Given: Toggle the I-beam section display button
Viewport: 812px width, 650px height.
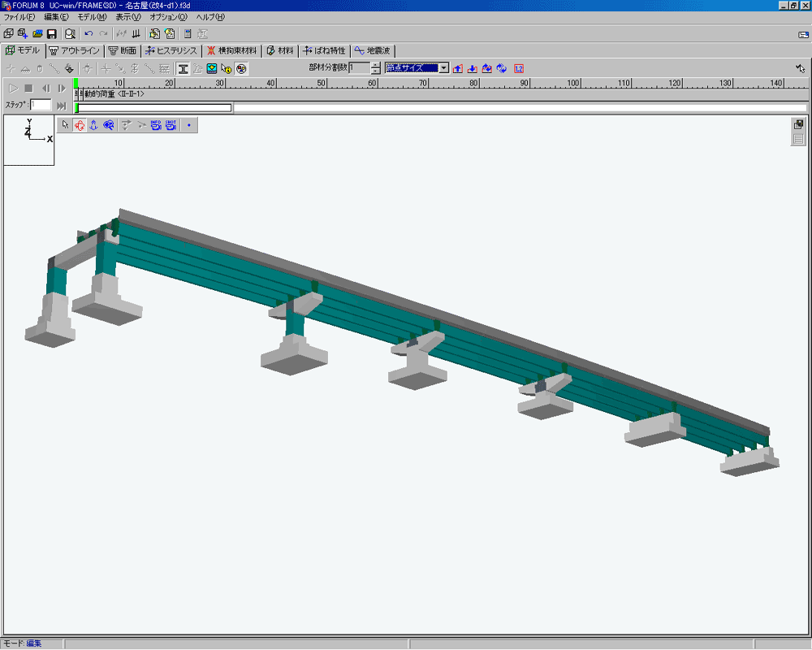Looking at the screenshot, I should coord(184,68).
